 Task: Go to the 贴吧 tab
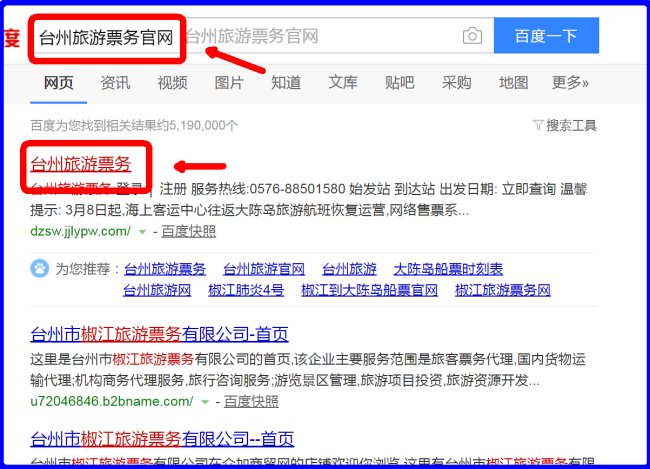point(400,83)
